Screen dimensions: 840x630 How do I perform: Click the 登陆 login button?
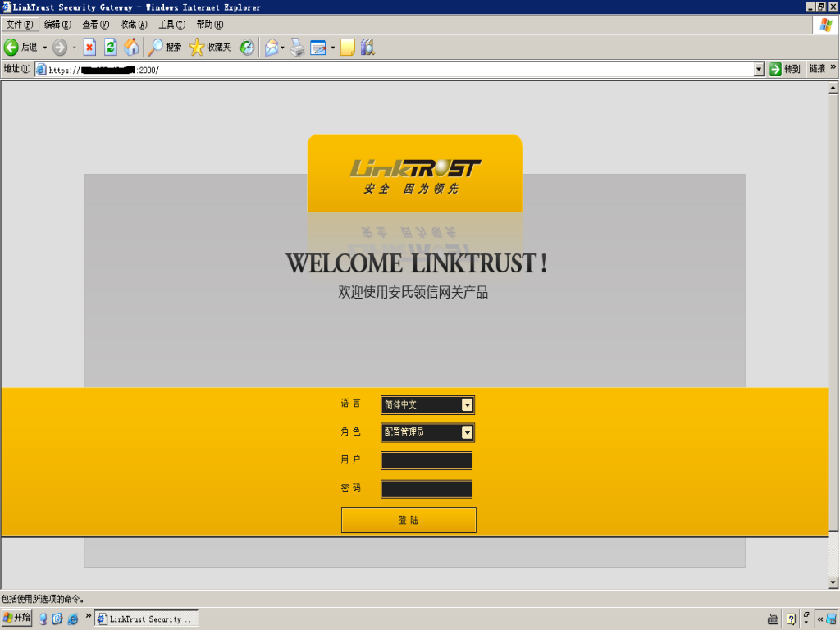coord(409,519)
